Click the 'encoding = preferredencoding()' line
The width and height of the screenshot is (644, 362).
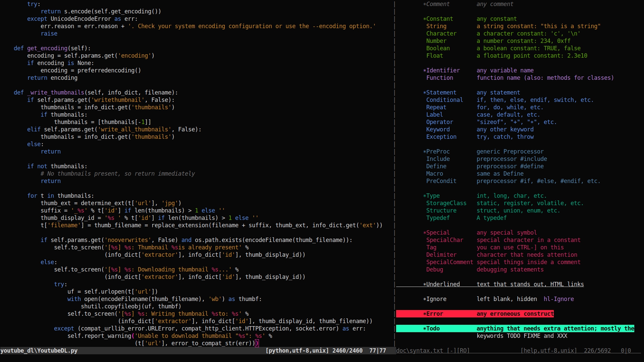[91, 70]
